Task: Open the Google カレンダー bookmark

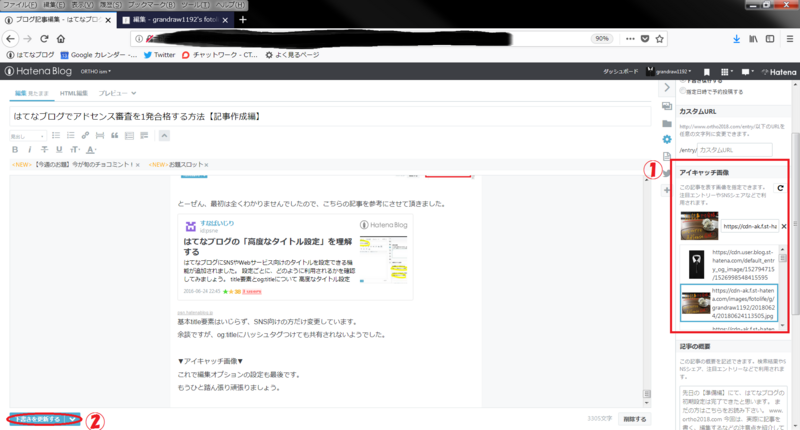Action: [98, 55]
